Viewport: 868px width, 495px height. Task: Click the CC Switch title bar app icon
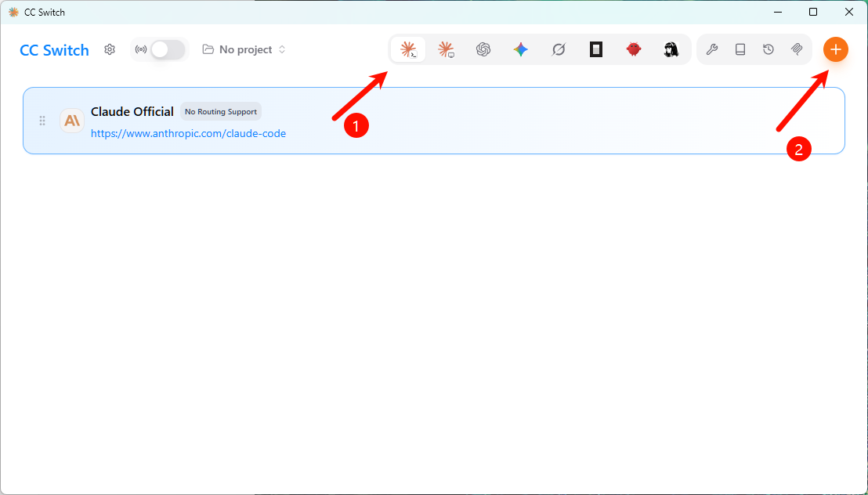pyautogui.click(x=14, y=13)
